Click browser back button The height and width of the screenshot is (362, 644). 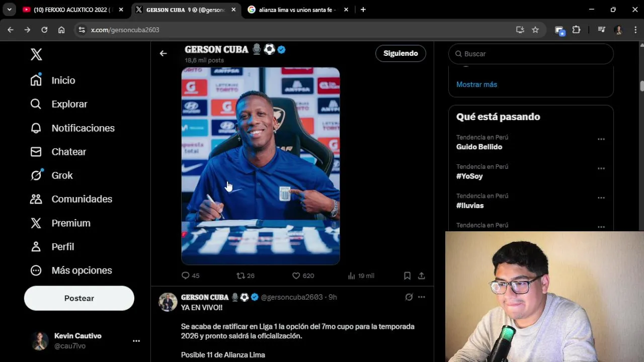[11, 30]
